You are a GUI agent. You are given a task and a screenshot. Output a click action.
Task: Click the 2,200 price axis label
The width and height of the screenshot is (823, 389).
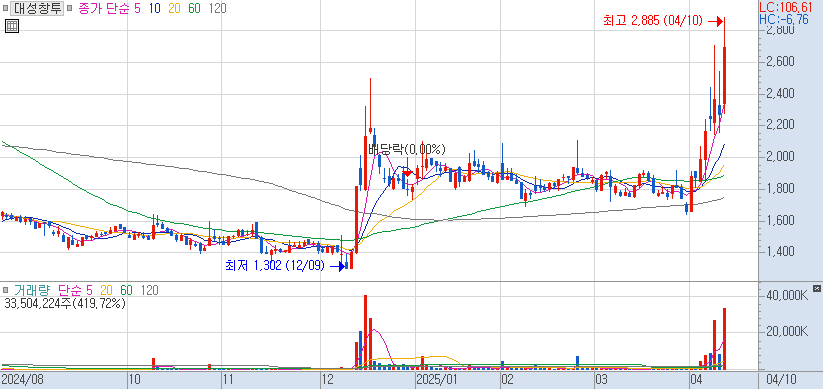(x=780, y=125)
